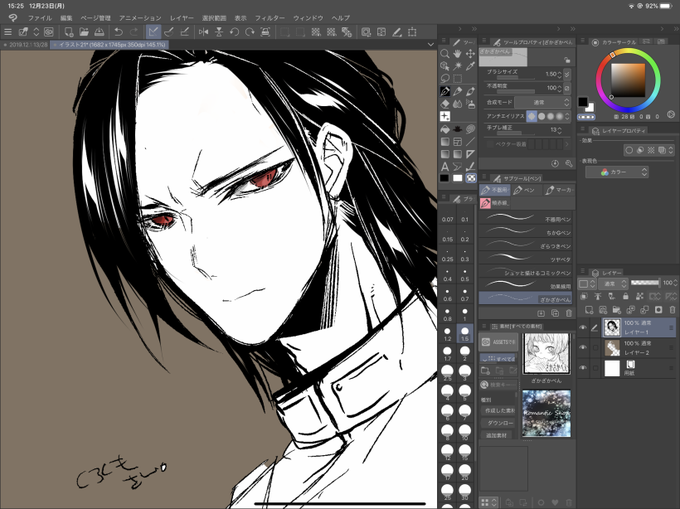This screenshot has height=509, width=680.
Task: Delete subtool with trash icon
Action: [x=569, y=313]
